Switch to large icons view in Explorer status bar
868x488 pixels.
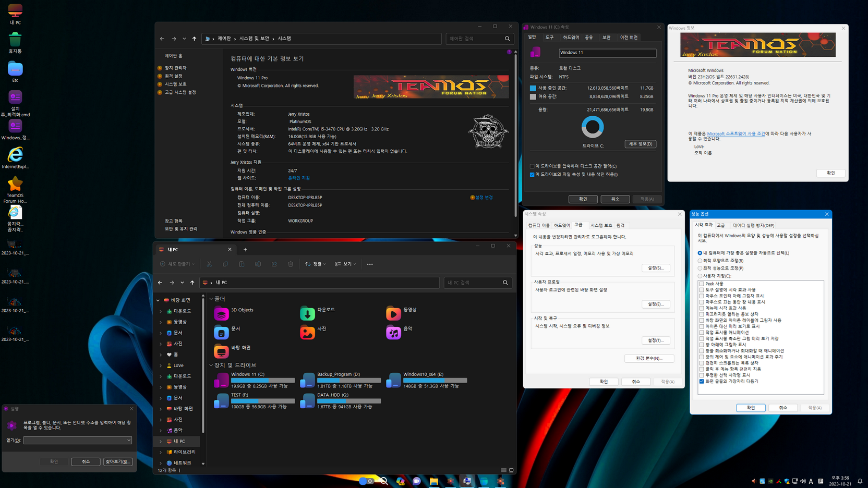tap(511, 470)
